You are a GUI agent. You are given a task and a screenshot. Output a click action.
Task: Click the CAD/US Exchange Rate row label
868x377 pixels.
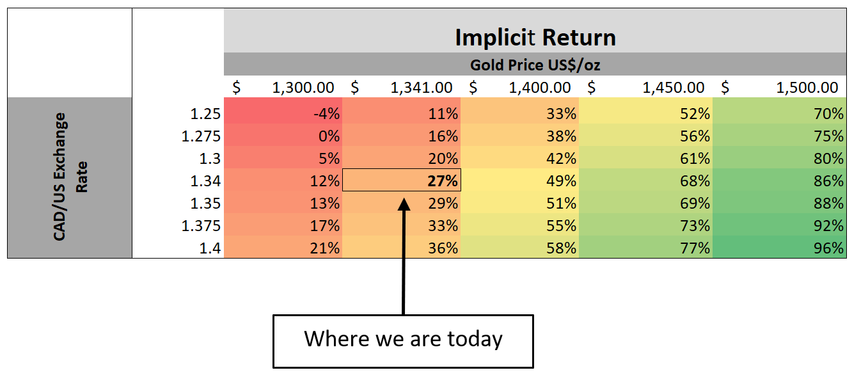(69, 177)
